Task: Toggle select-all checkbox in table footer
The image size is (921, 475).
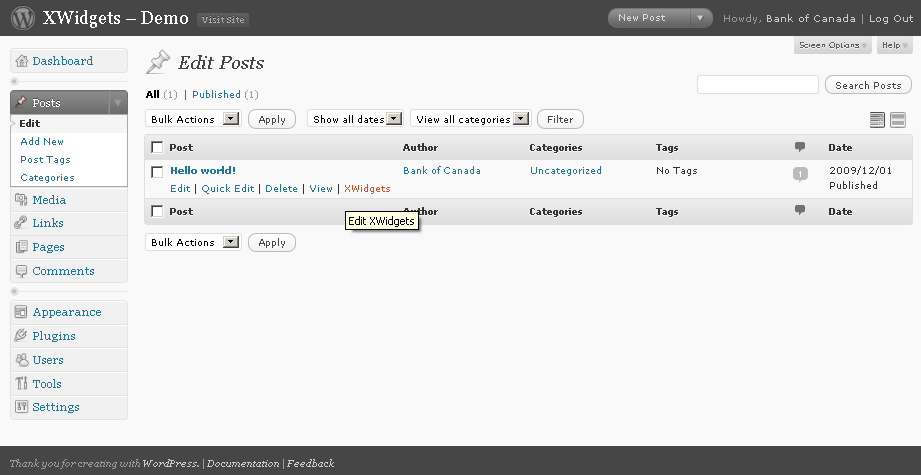Action: pyautogui.click(x=157, y=211)
